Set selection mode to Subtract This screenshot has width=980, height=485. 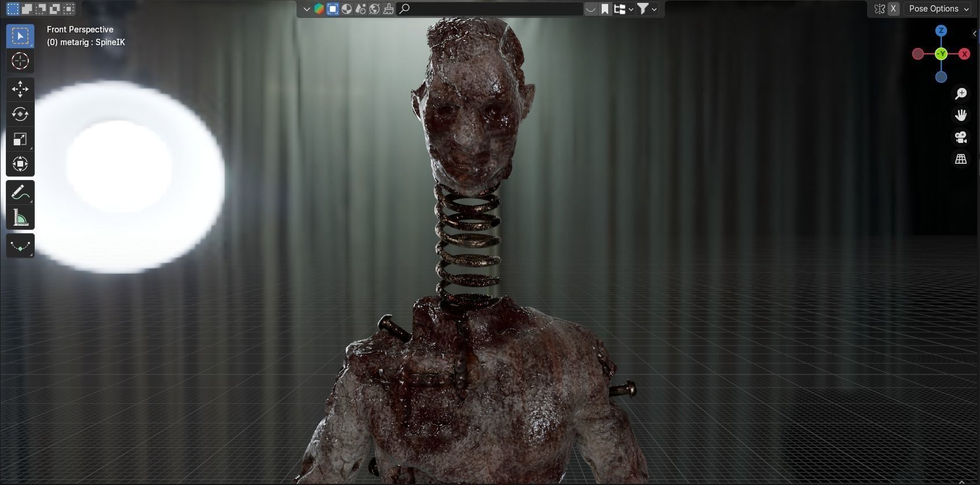click(41, 9)
